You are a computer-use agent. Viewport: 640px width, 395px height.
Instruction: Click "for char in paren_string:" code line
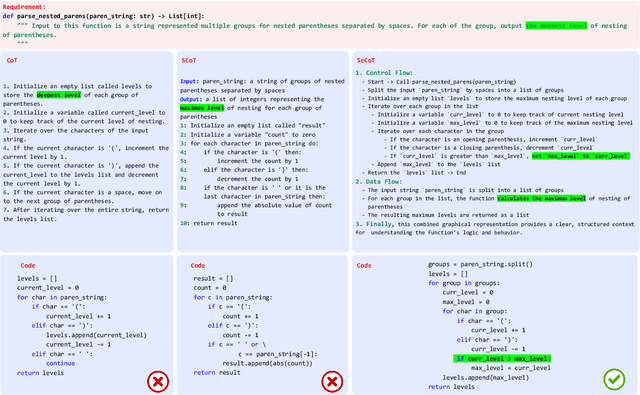pos(62,297)
